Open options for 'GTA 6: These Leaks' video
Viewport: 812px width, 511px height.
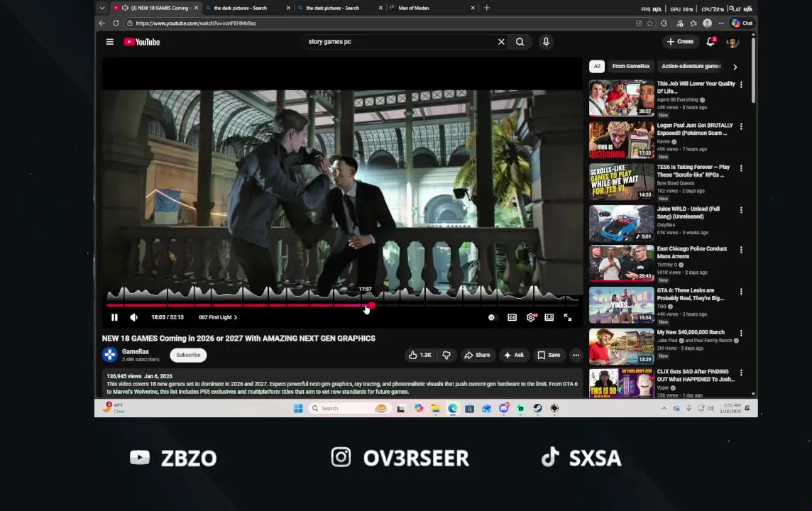tap(741, 292)
